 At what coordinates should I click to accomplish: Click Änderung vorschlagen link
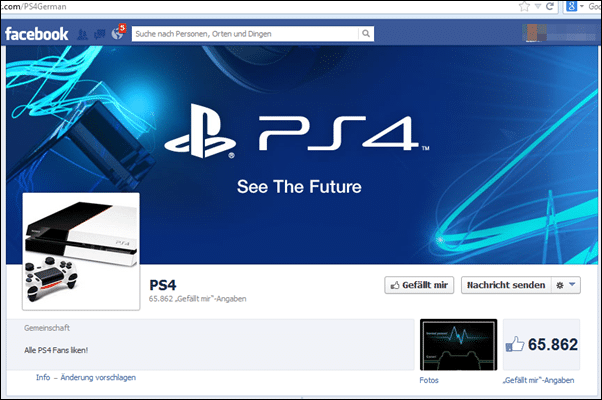98,377
